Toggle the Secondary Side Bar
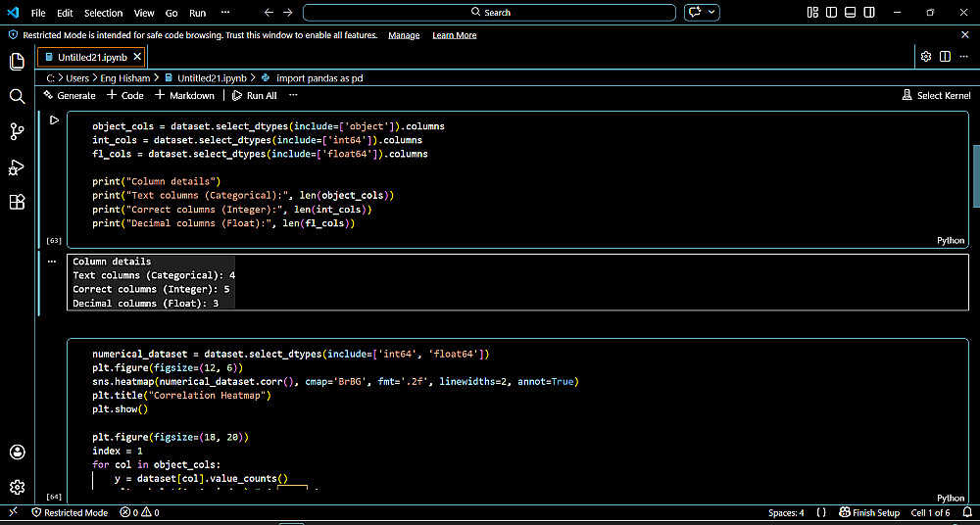The width and height of the screenshot is (980, 525). pyautogui.click(x=868, y=13)
